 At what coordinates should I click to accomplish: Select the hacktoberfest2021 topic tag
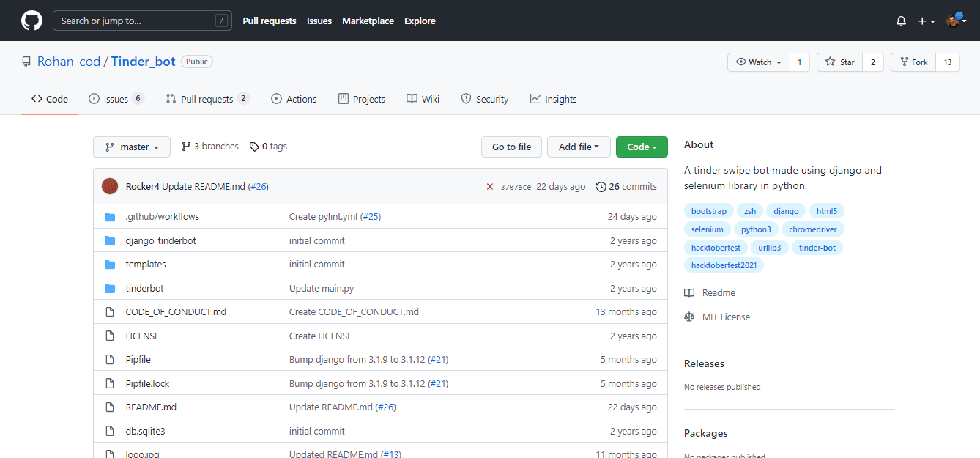click(x=724, y=265)
